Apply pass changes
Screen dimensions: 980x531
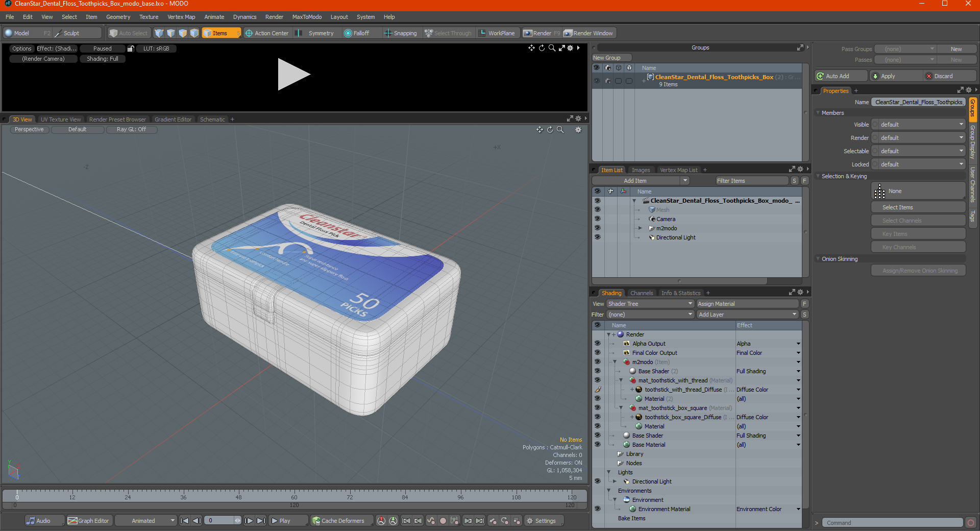897,76
